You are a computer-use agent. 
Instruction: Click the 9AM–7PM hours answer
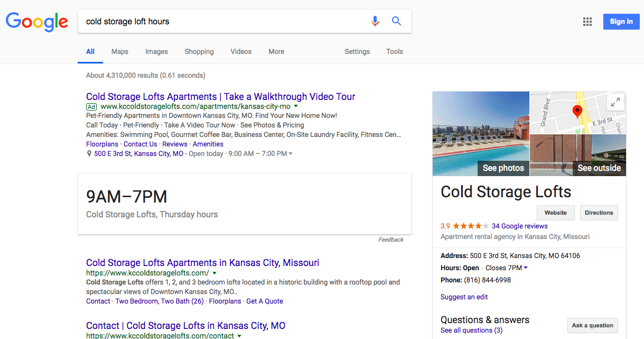(127, 197)
